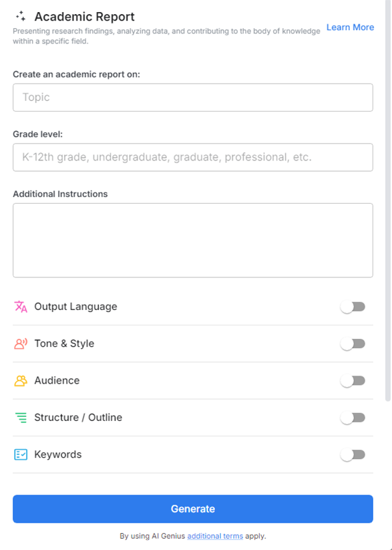The image size is (392, 550).
Task: Select the Academic Report title
Action: [x=83, y=16]
